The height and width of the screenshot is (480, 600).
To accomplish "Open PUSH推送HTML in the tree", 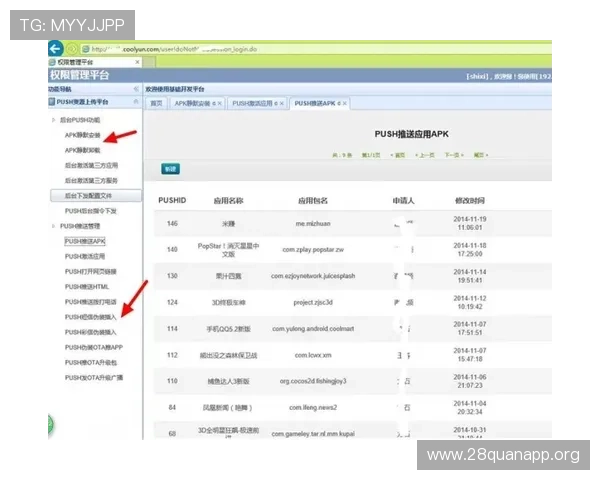I will pyautogui.click(x=87, y=287).
